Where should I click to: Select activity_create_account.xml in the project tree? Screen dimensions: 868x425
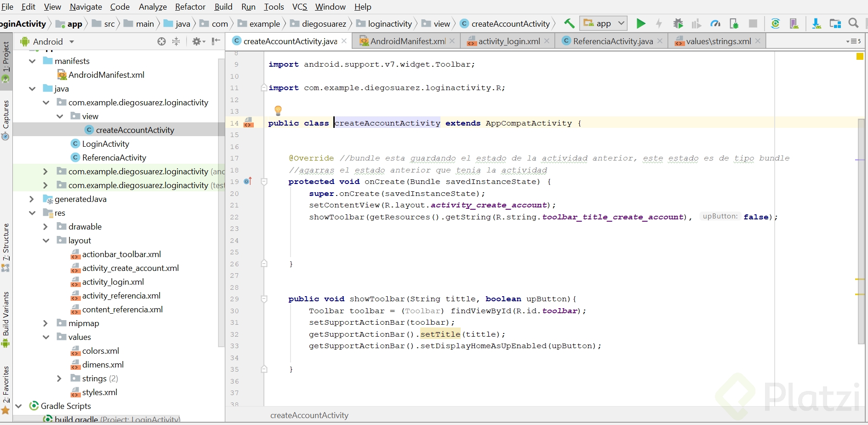(131, 268)
